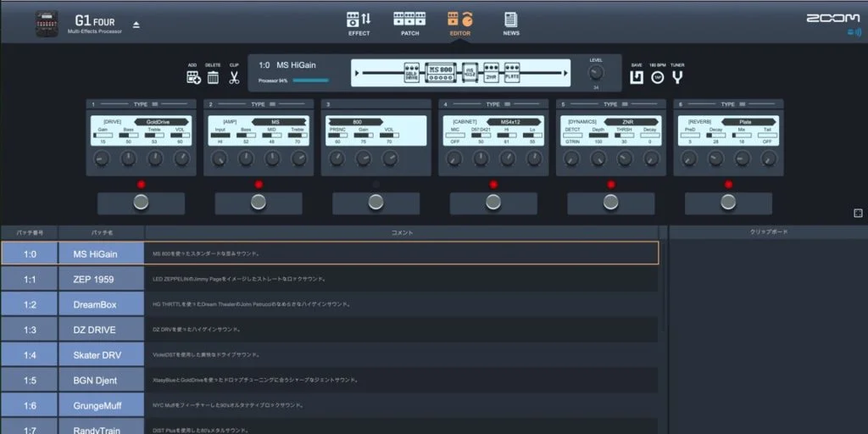Screen dimensions: 868x434
Task: Click the 180 BPM tempo icon
Action: [657, 77]
